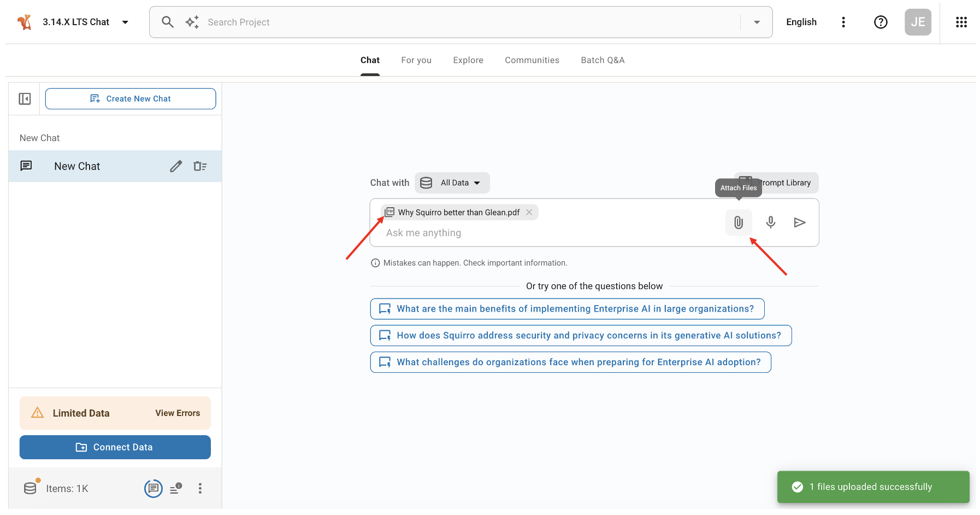The height and width of the screenshot is (515, 980).
Task: Delete the New Chat conversation
Action: tap(200, 166)
